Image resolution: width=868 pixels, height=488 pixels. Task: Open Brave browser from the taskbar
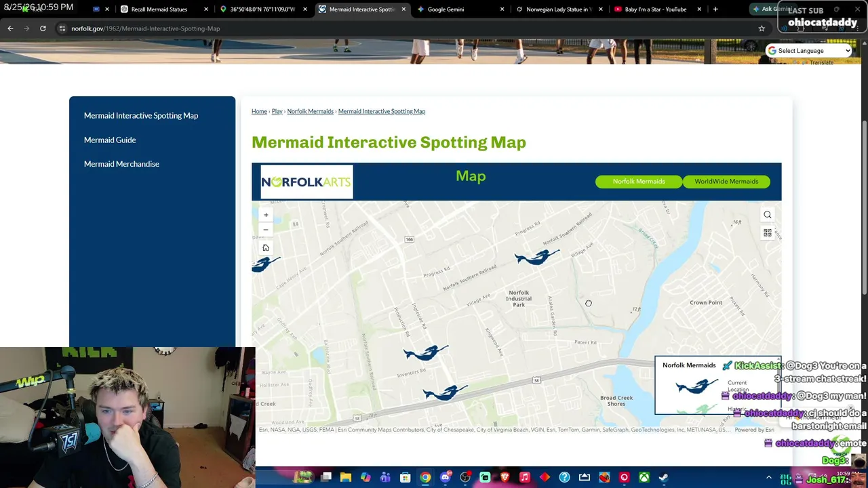pos(505,477)
